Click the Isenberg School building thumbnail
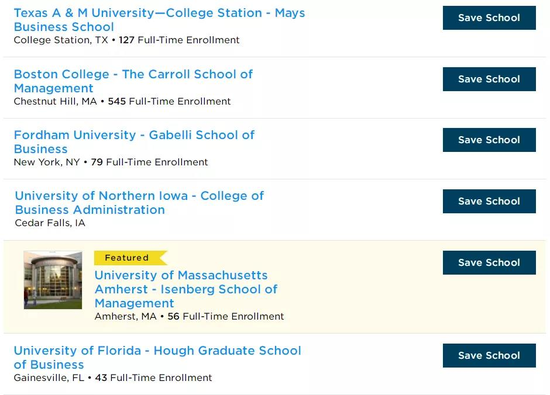This screenshot has width=550, height=395. point(53,280)
